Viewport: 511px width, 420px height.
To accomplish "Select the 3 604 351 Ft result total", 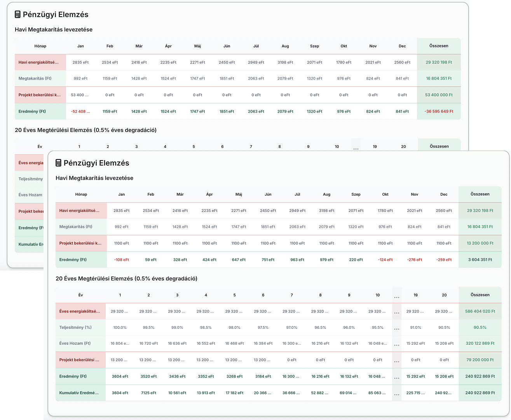I will 480,260.
